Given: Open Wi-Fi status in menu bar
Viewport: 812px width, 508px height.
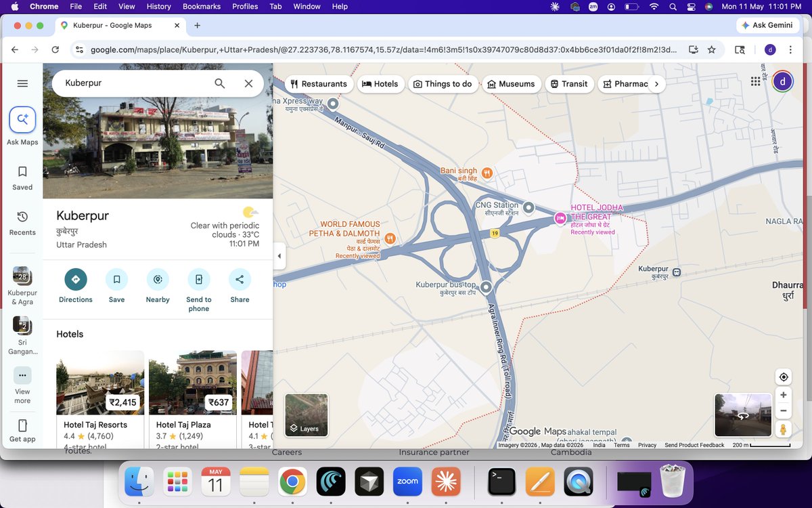Looking at the screenshot, I should 654,6.
